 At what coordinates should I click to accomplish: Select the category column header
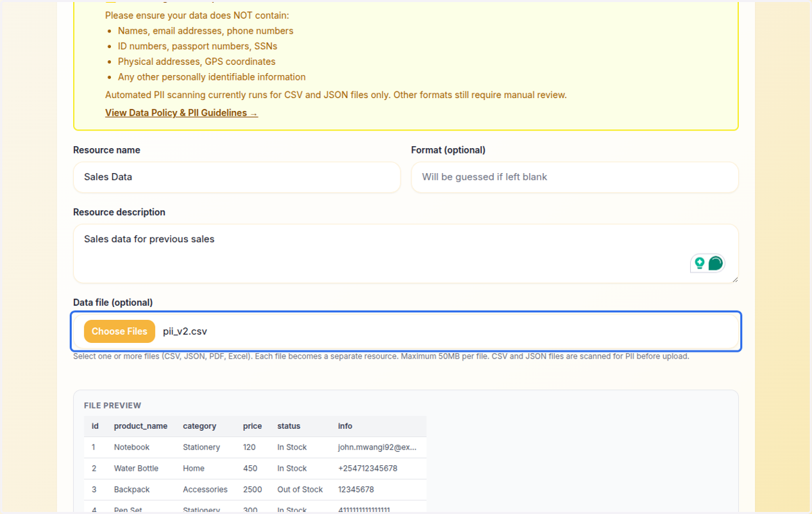pos(200,426)
